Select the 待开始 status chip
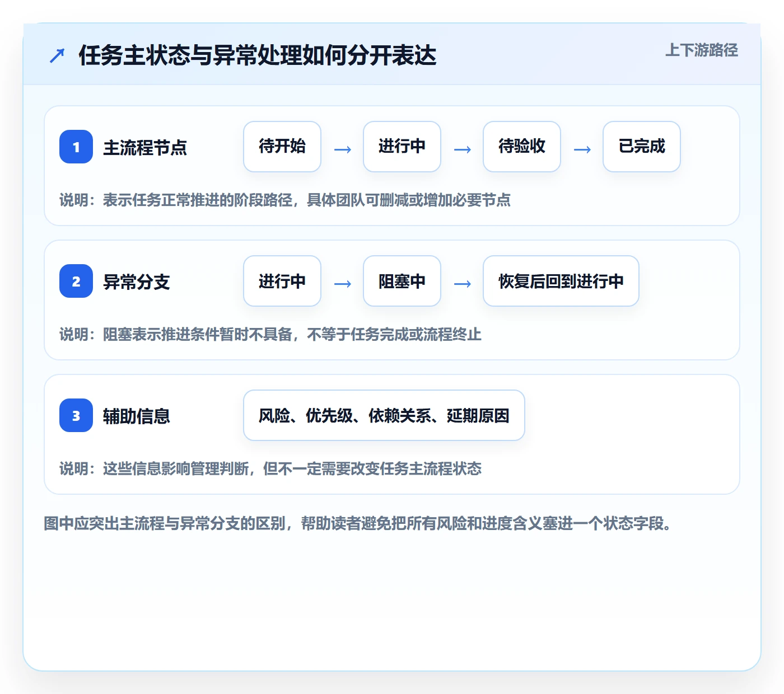 282,147
